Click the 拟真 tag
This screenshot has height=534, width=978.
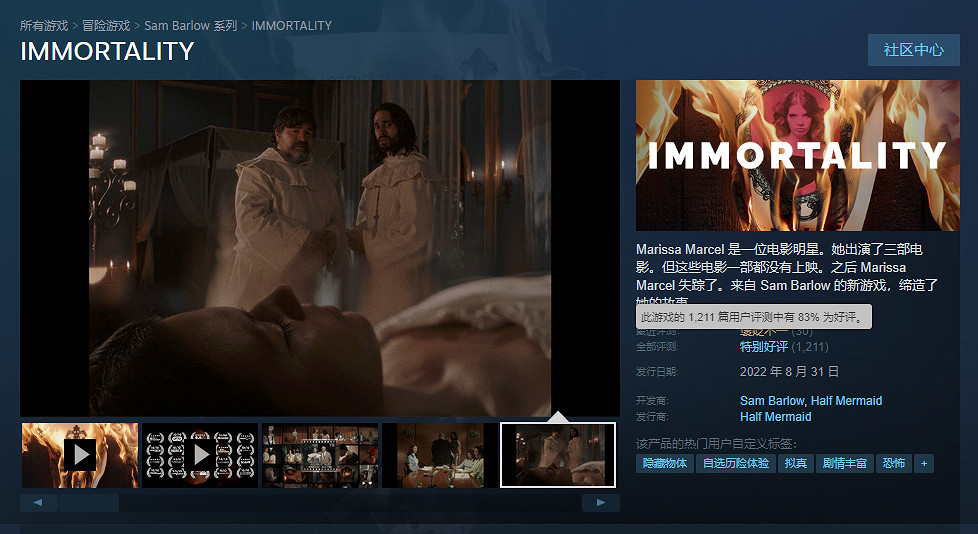[796, 463]
